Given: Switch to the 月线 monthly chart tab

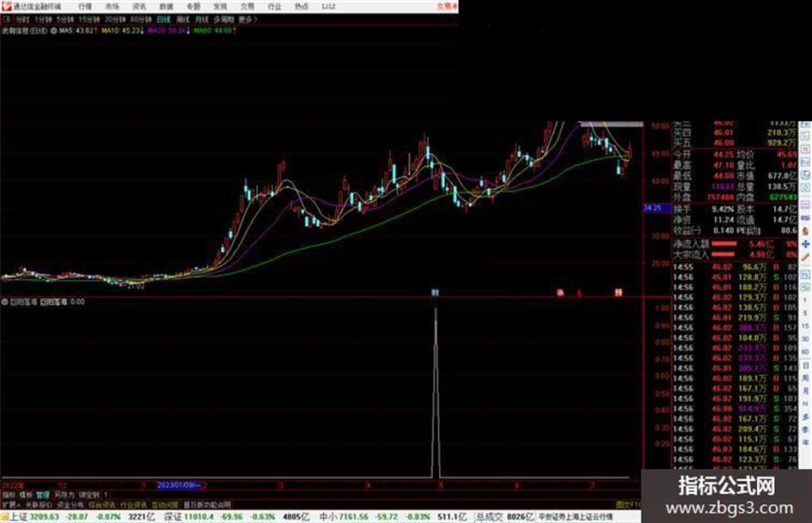Looking at the screenshot, I should click(x=201, y=19).
